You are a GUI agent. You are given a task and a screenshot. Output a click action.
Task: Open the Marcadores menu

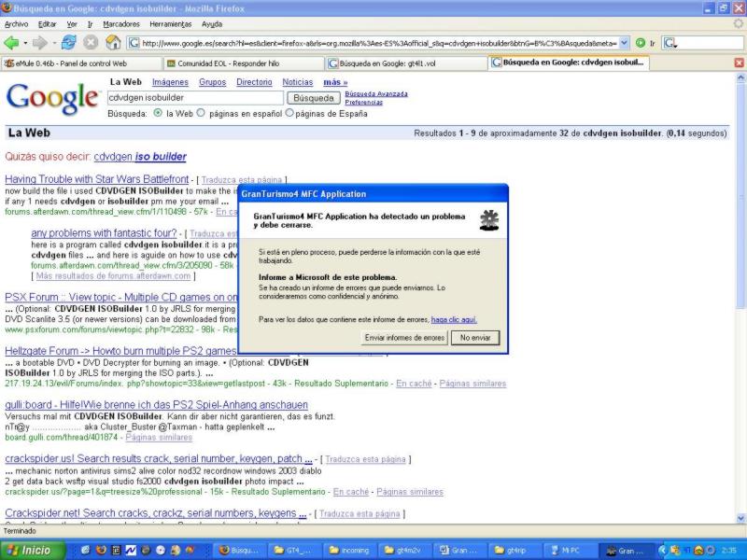[121, 24]
